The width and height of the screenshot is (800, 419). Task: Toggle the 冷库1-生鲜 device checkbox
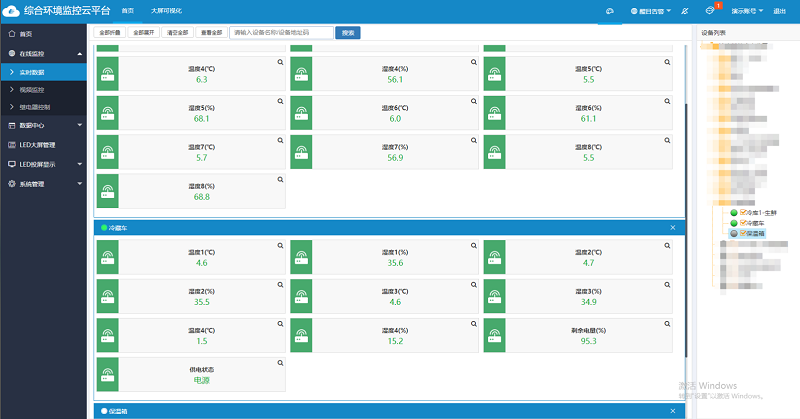click(743, 213)
